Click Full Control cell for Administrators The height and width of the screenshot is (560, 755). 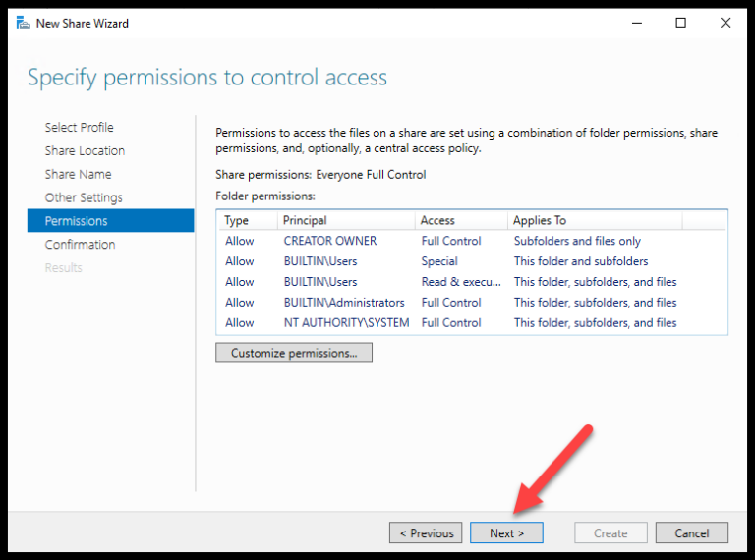point(451,303)
